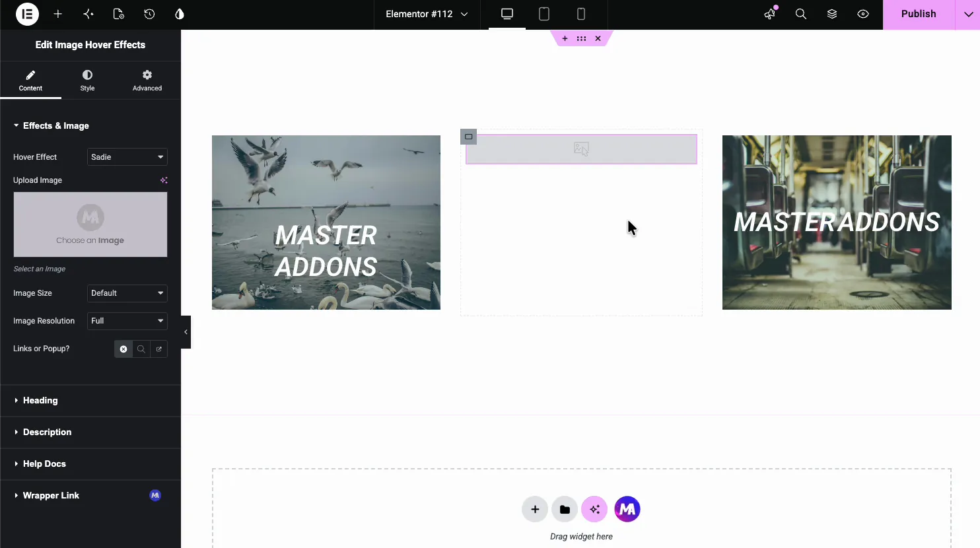The width and height of the screenshot is (980, 548).
Task: Click the Select an Image hint text
Action: tap(40, 269)
